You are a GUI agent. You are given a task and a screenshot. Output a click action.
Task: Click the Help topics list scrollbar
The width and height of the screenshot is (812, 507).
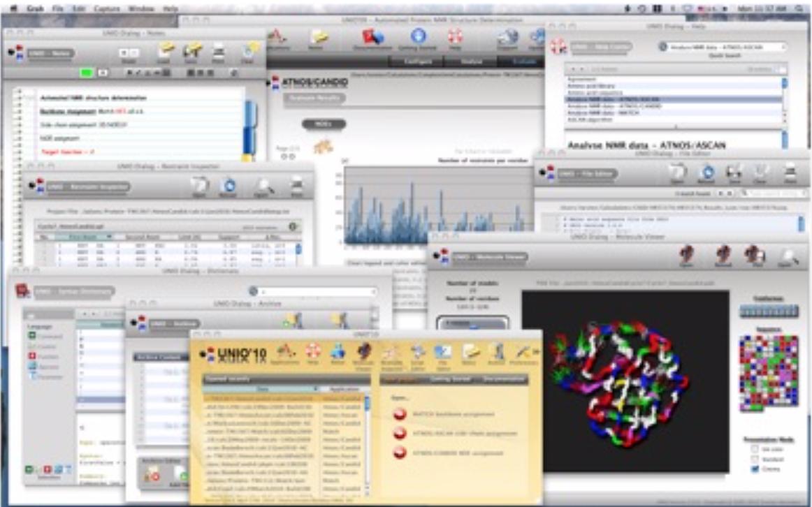(785, 101)
